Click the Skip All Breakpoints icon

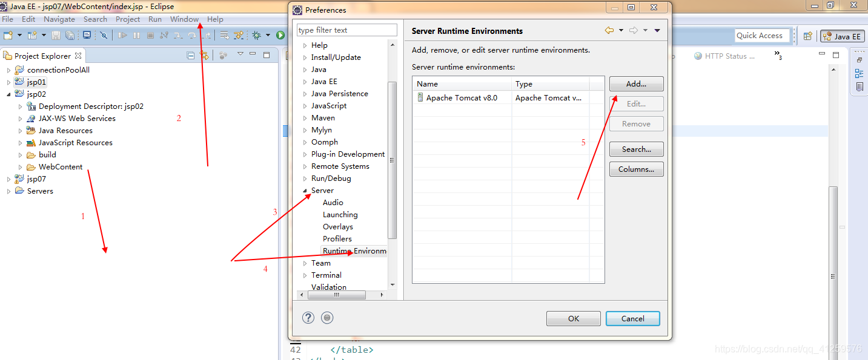pyautogui.click(x=104, y=36)
